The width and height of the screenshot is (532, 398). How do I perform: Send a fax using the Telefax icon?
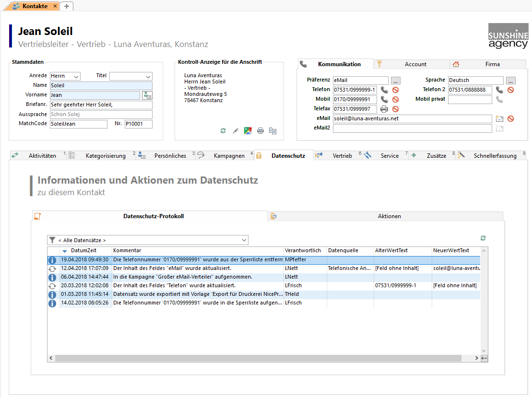coord(384,109)
